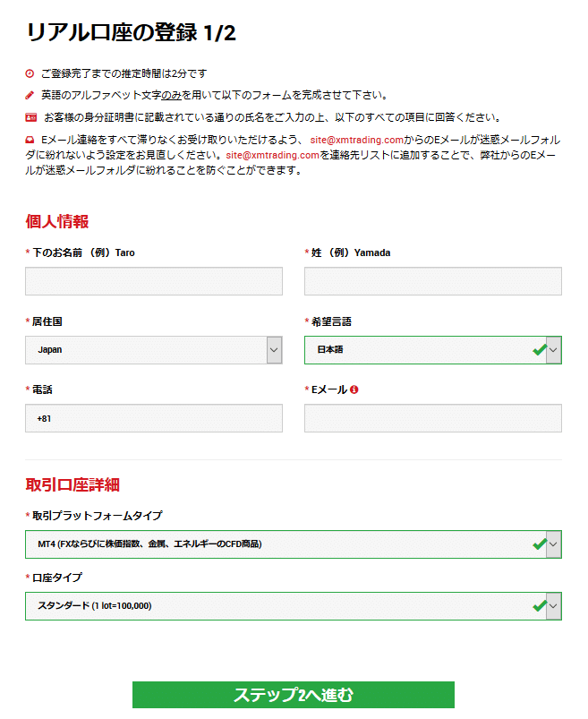Click the green checkmark in 口座タイプ field
Screen dimensions: 588x719
(540, 606)
